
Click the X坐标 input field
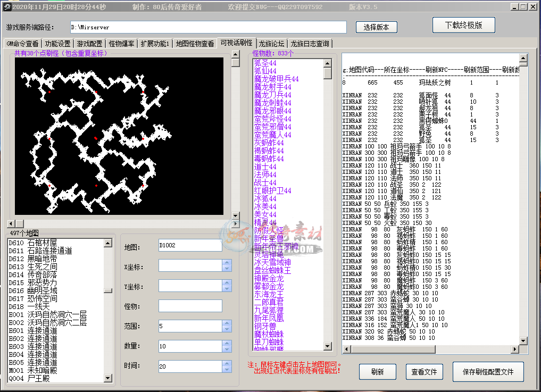[190, 266]
